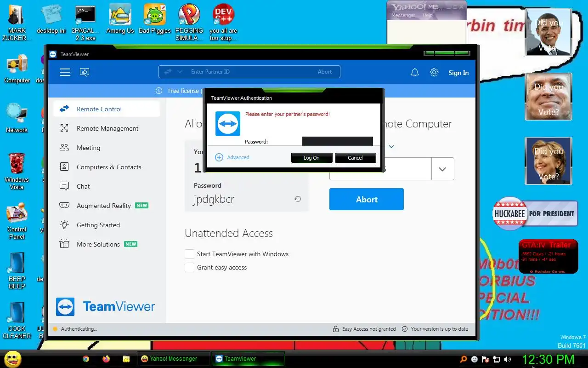Viewport: 588px width, 368px height.
Task: Launch Chrome from the taskbar
Action: point(86,359)
